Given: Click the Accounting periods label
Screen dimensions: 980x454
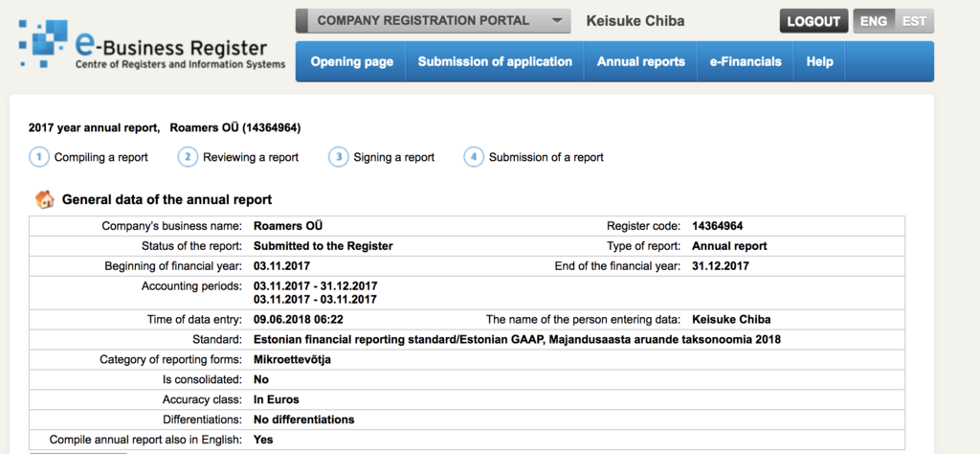Looking at the screenshot, I should (x=191, y=285).
